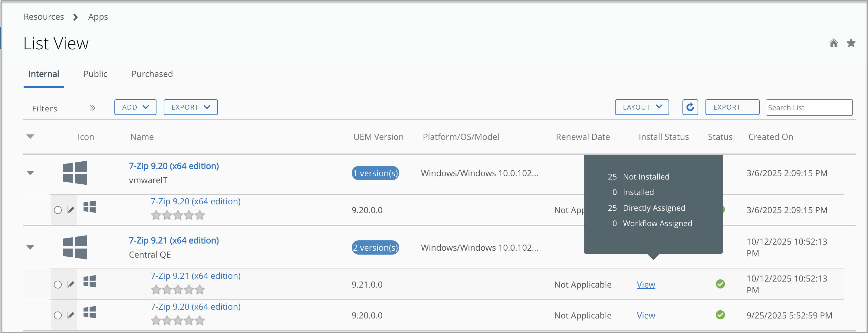Click the Created On column header

[771, 137]
